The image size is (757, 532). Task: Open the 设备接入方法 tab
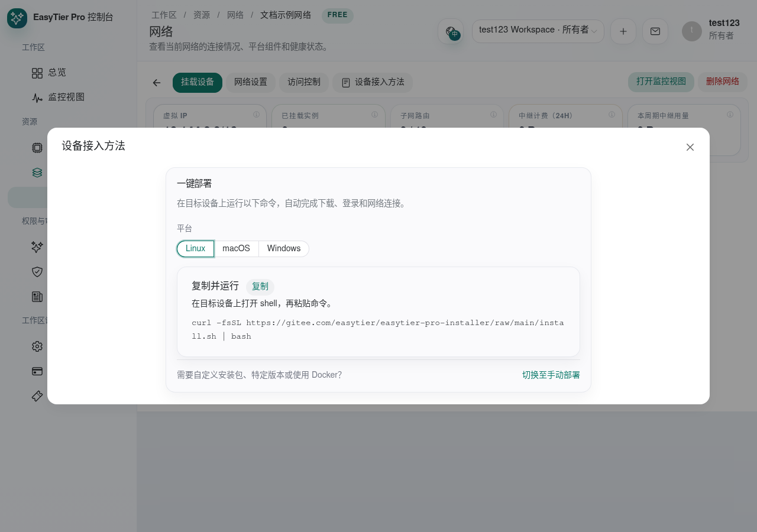373,83
